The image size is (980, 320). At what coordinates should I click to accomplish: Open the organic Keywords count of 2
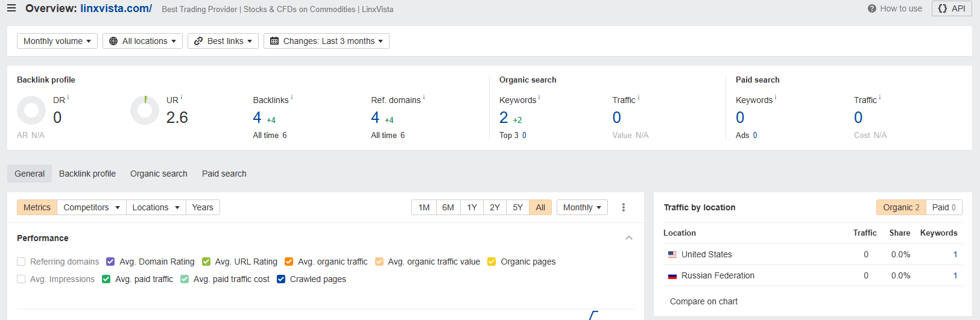[x=504, y=118]
